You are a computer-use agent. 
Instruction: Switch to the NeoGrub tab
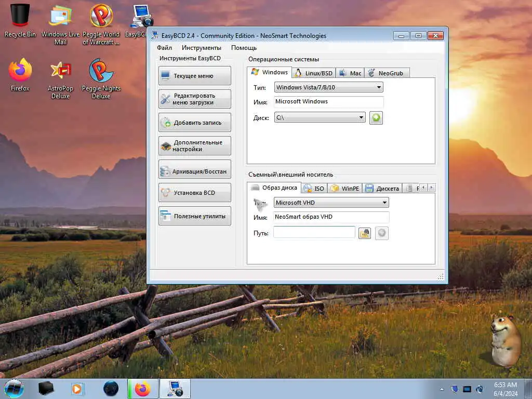[387, 73]
